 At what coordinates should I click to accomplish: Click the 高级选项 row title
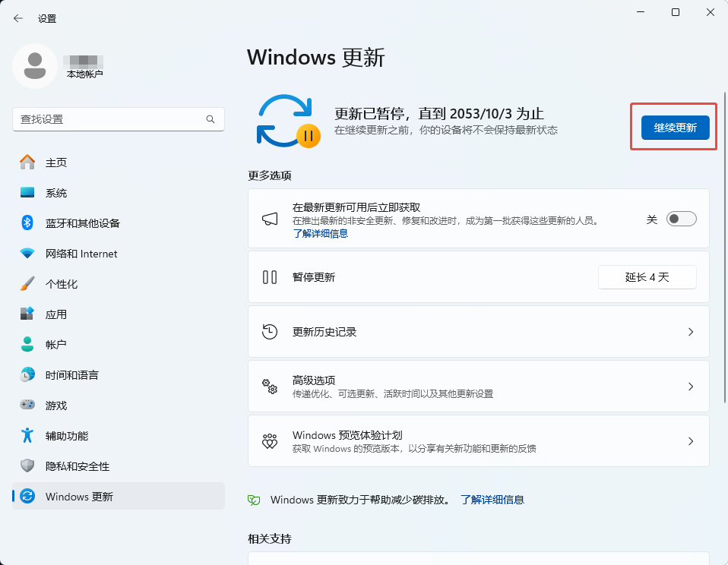pyautogui.click(x=314, y=380)
